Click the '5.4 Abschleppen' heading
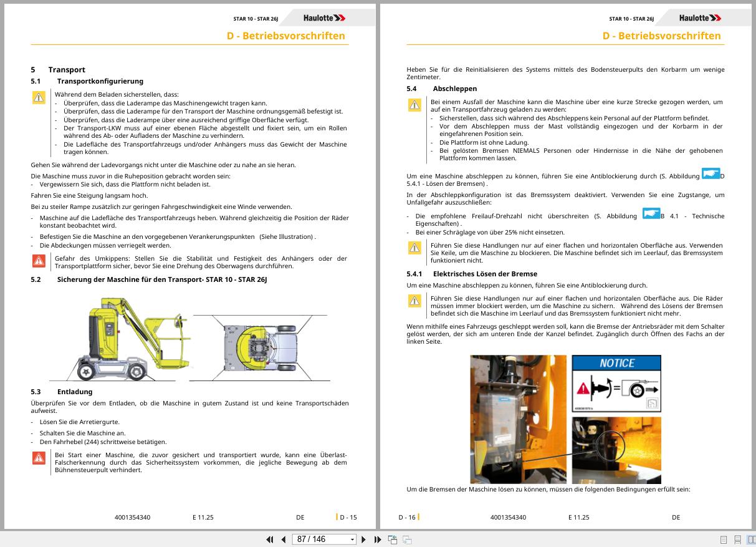The width and height of the screenshot is (756, 547). [x=442, y=89]
